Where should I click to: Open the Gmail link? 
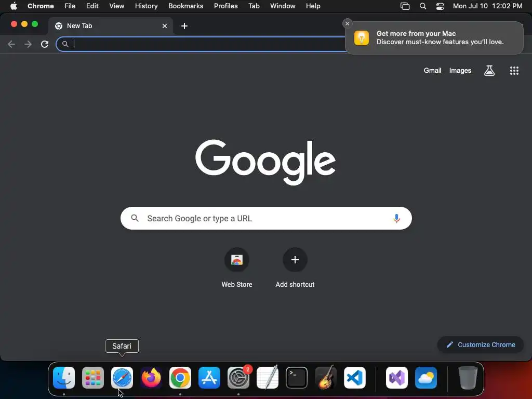(x=432, y=71)
